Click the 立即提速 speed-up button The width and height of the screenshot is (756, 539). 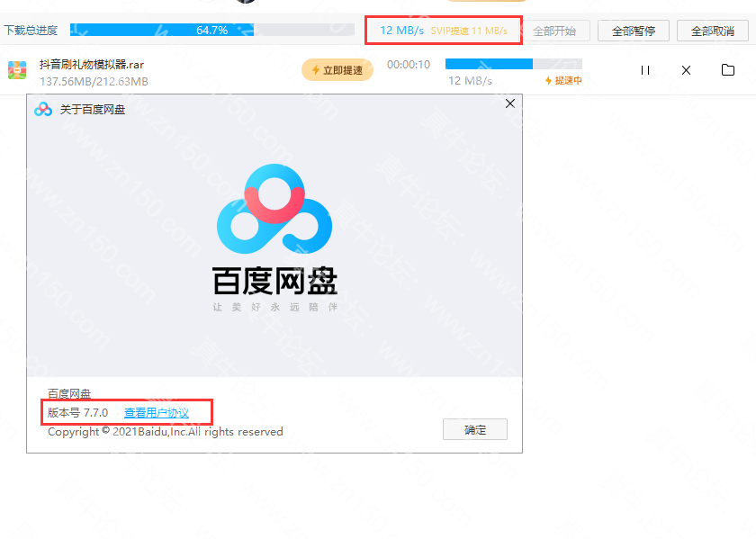[x=337, y=70]
